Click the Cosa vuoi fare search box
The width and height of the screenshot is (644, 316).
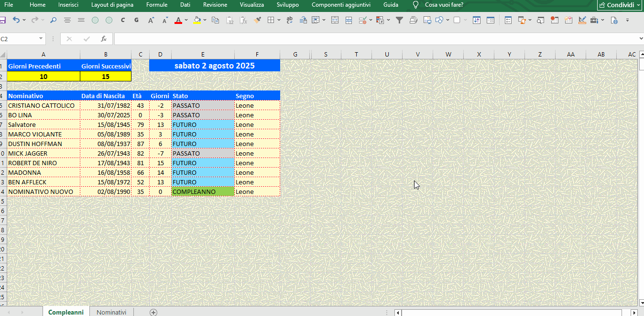coord(444,5)
